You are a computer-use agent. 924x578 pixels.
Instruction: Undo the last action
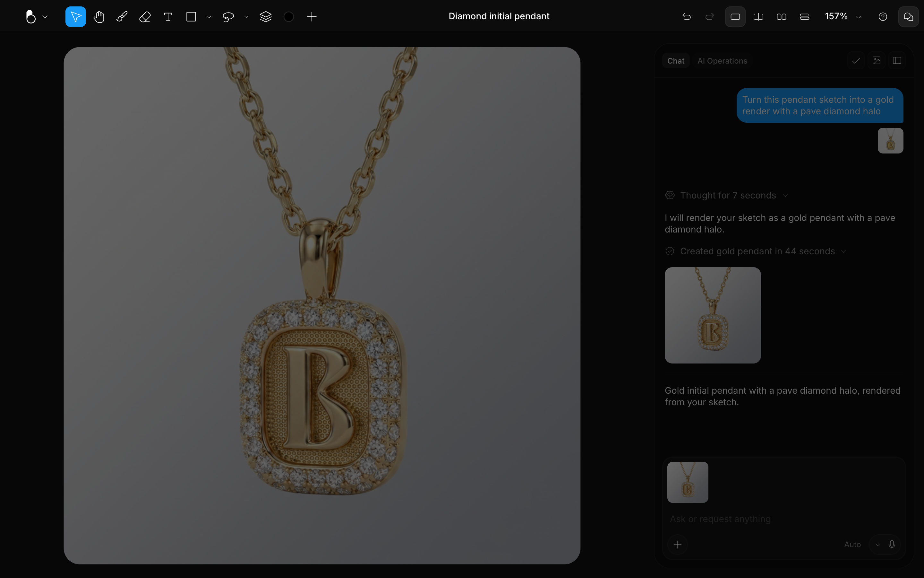point(687,16)
